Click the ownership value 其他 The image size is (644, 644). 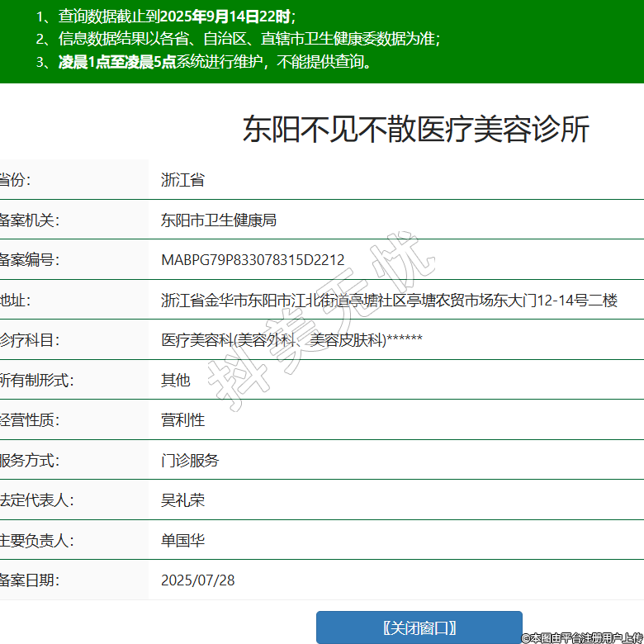click(x=175, y=380)
